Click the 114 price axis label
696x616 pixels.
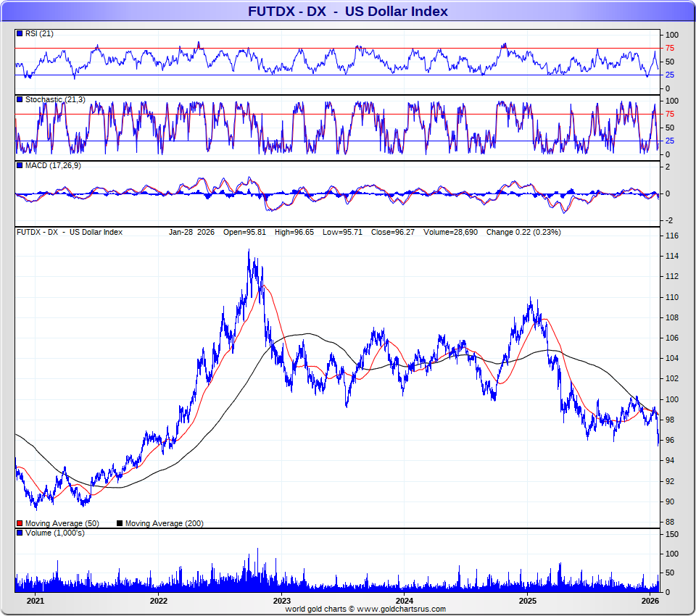pos(672,256)
